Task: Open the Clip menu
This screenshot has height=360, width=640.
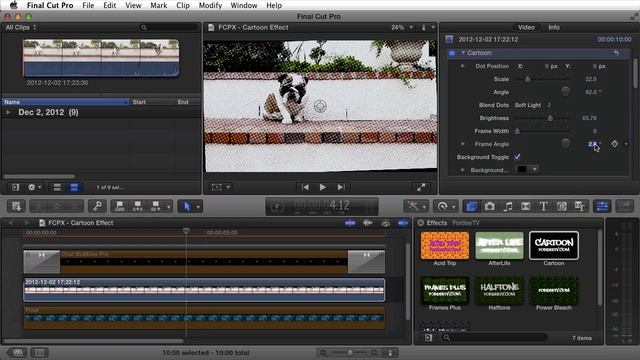Action: pyautogui.click(x=182, y=5)
